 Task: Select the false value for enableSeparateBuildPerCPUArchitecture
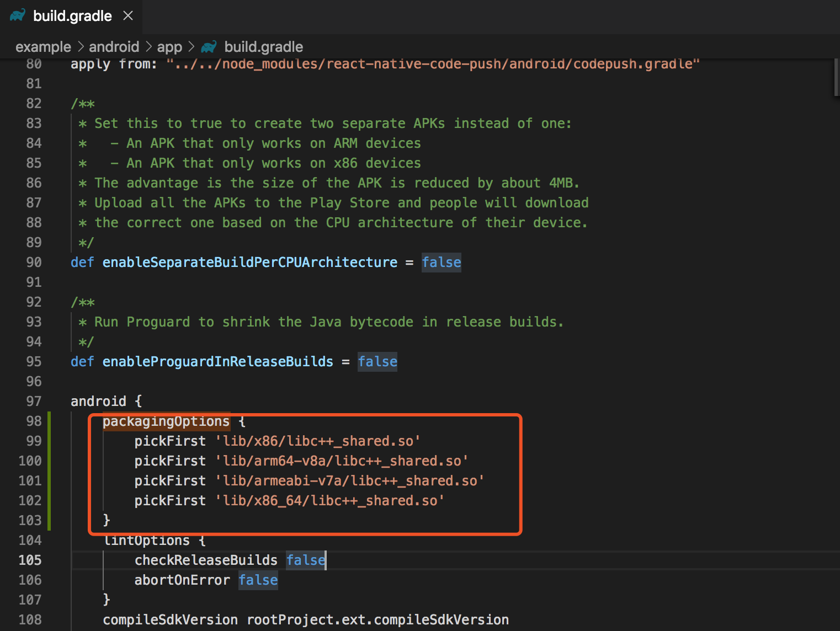coord(441,262)
